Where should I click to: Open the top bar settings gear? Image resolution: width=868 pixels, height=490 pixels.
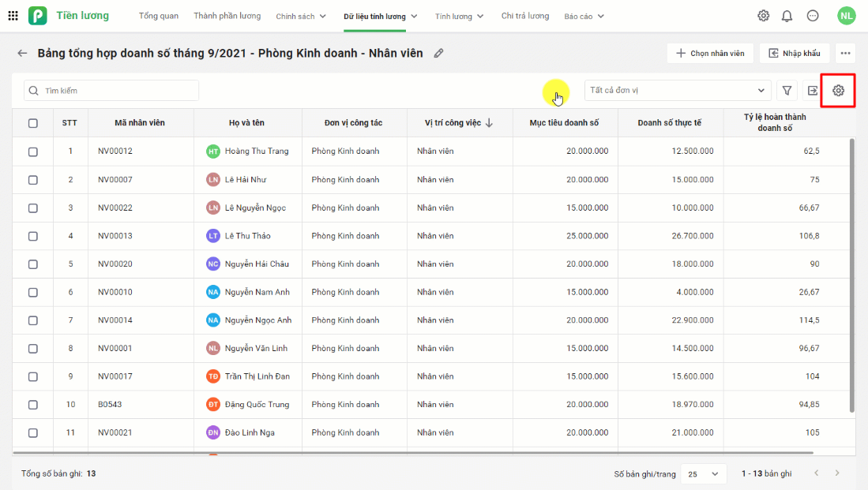pos(763,16)
